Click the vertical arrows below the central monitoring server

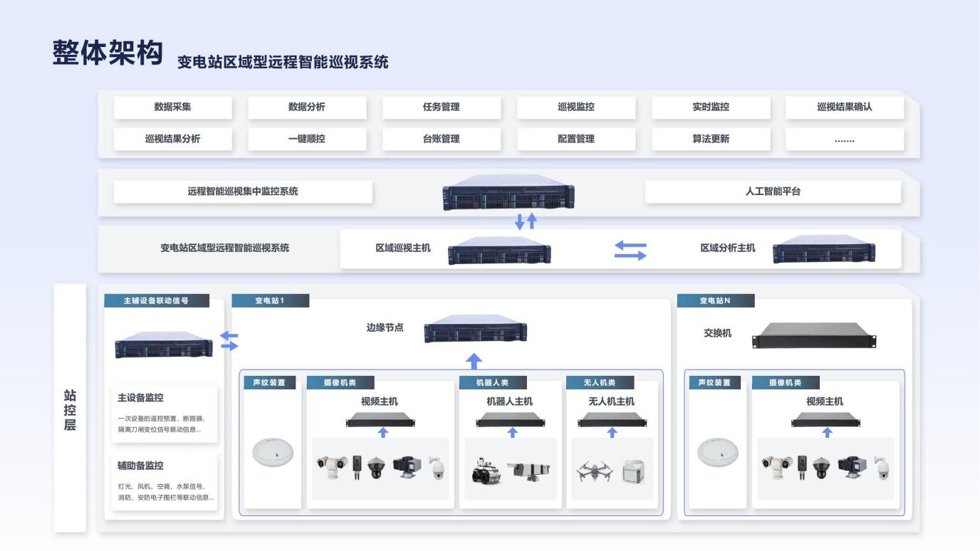coord(526,221)
